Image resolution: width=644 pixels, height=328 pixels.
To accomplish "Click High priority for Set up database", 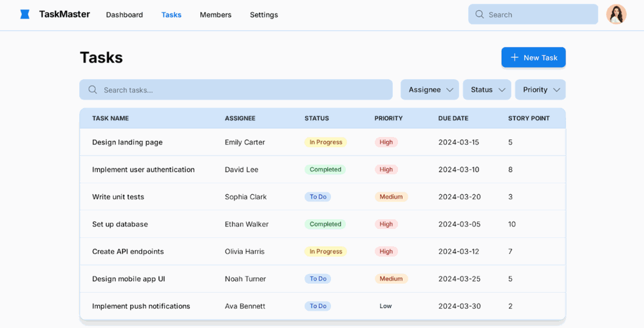I will coord(386,224).
